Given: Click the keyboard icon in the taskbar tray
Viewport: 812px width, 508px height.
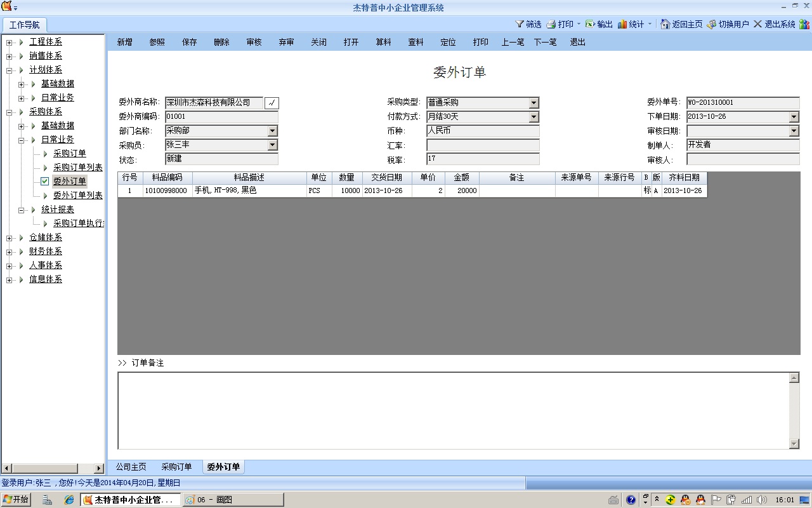Looking at the screenshot, I should [613, 500].
